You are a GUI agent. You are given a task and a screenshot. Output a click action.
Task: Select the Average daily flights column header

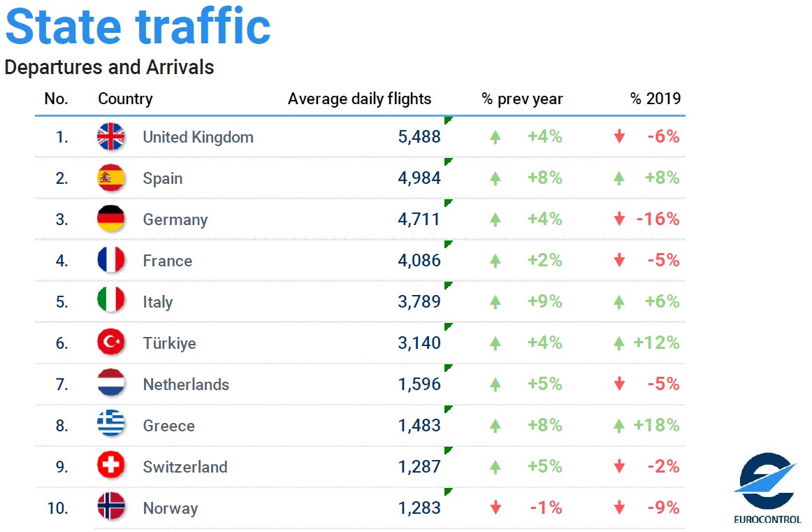tap(359, 99)
